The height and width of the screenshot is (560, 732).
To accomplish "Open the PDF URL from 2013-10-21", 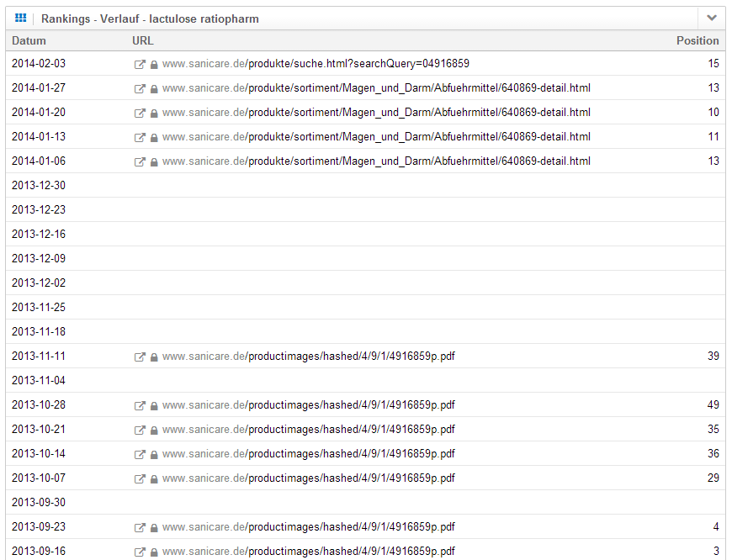I will coord(308,430).
